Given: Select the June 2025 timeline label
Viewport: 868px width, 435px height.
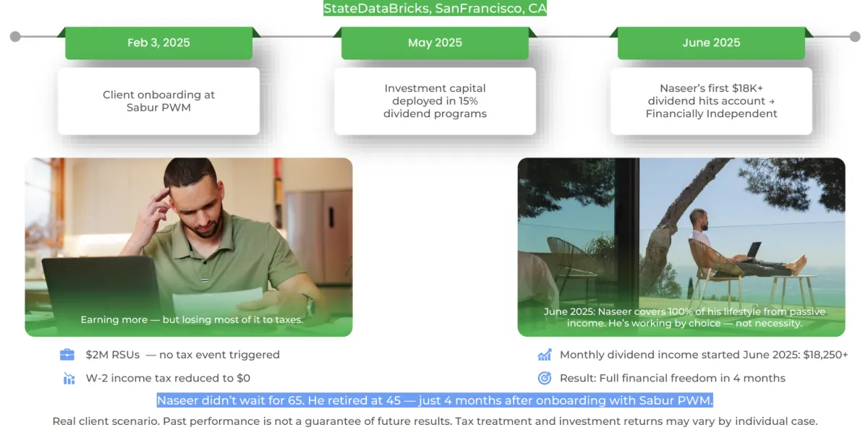Looking at the screenshot, I should [x=711, y=43].
